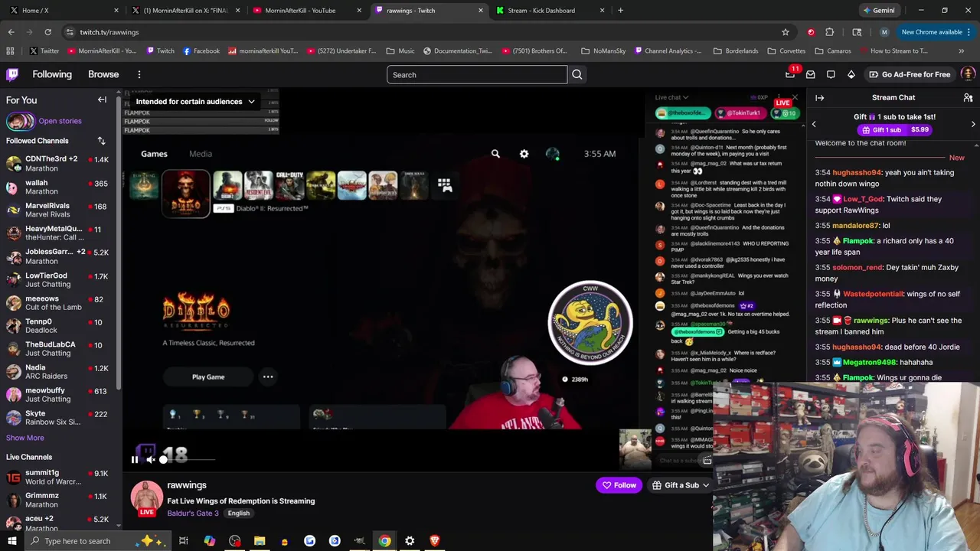The width and height of the screenshot is (980, 551).
Task: Open Task View on the taskbar
Action: pyautogui.click(x=184, y=541)
